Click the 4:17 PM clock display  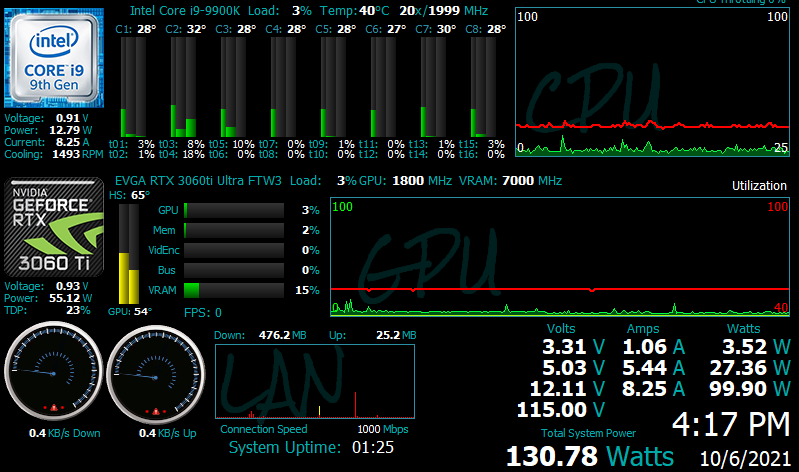pyautogui.click(x=730, y=425)
